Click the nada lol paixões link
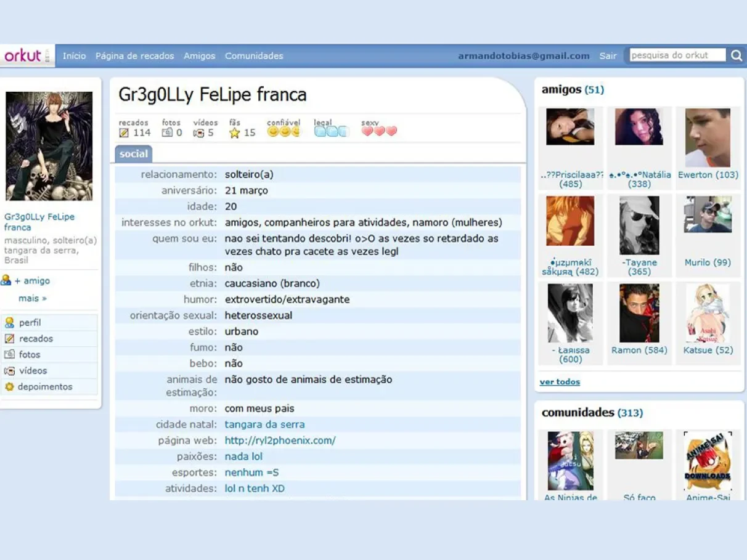Screen dimensions: 747x560 [243, 457]
